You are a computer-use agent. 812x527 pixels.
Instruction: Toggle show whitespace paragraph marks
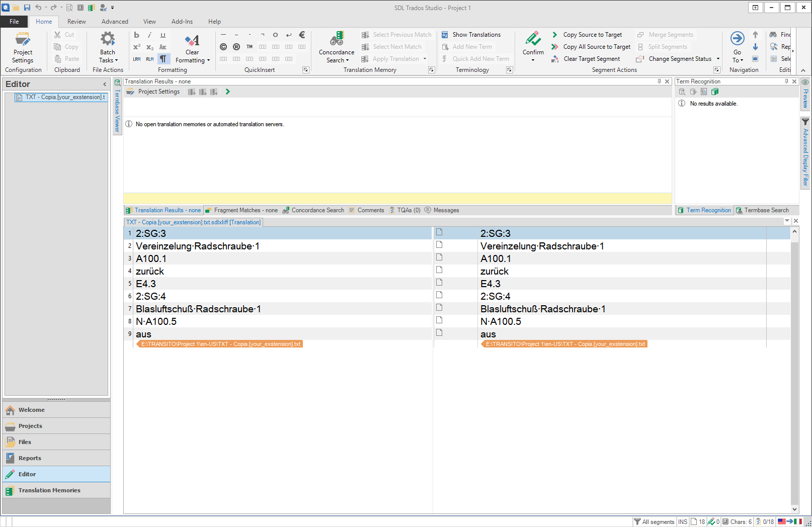click(x=163, y=59)
